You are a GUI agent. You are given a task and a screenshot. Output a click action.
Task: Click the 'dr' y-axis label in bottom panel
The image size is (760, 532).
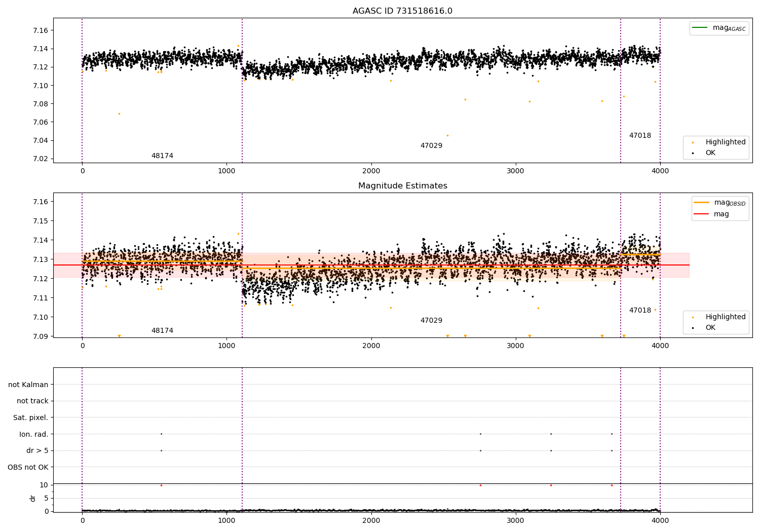pyautogui.click(x=33, y=498)
